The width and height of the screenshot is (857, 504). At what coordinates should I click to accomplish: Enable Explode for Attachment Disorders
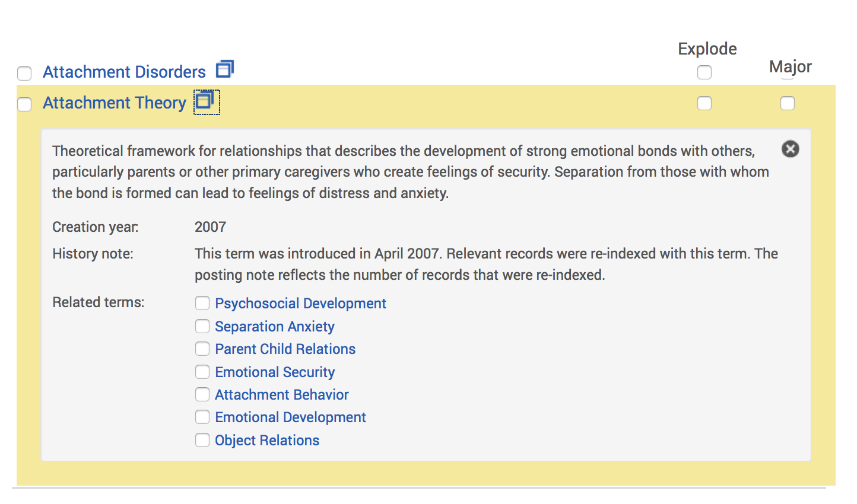[x=704, y=72]
